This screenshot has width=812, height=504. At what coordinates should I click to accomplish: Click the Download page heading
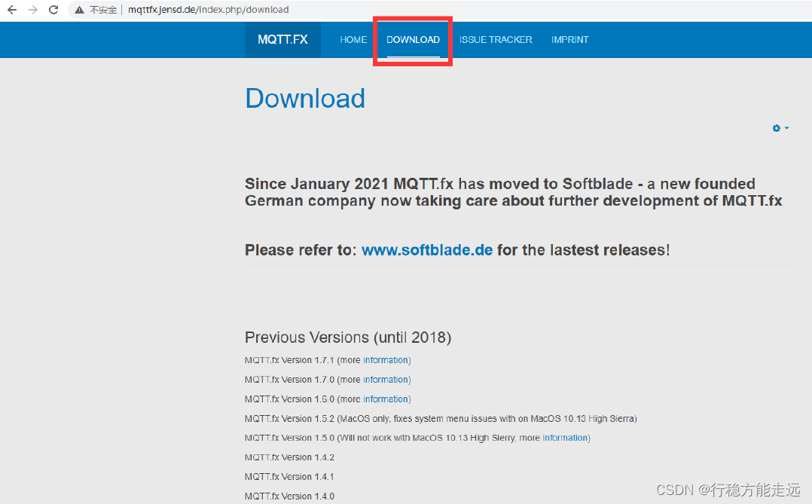(305, 99)
